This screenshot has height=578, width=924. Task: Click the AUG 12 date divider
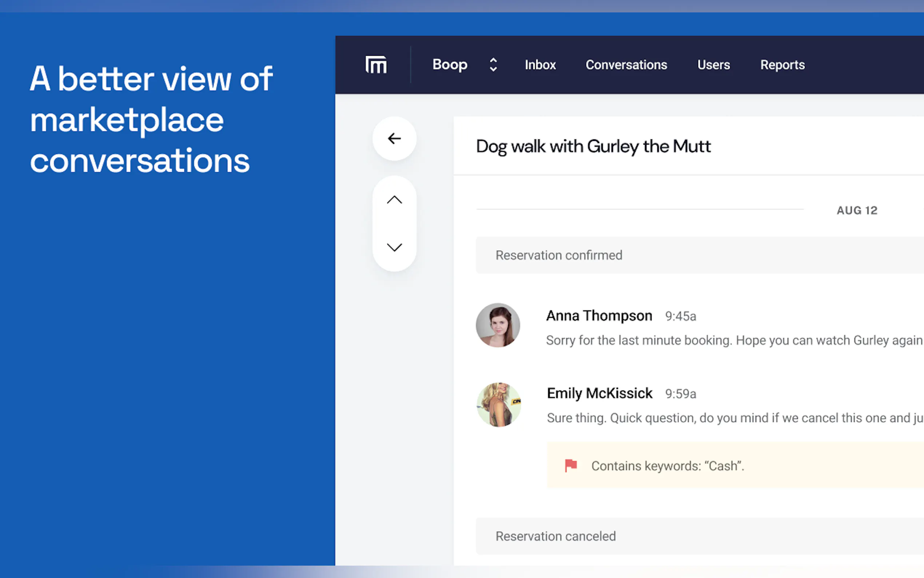coord(857,210)
